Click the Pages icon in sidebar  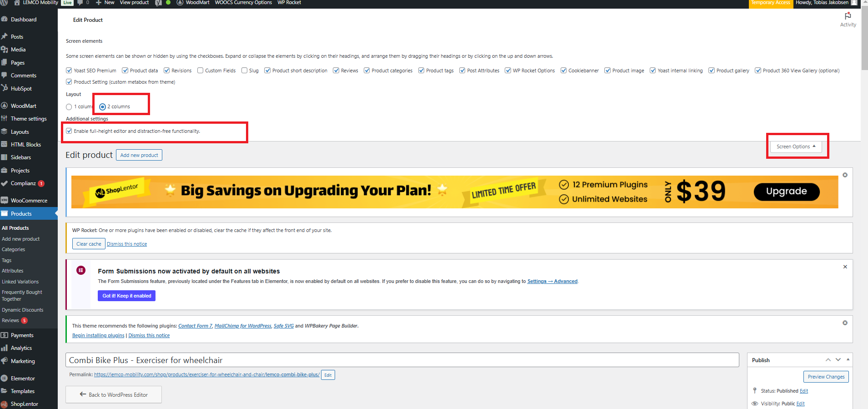click(x=5, y=63)
